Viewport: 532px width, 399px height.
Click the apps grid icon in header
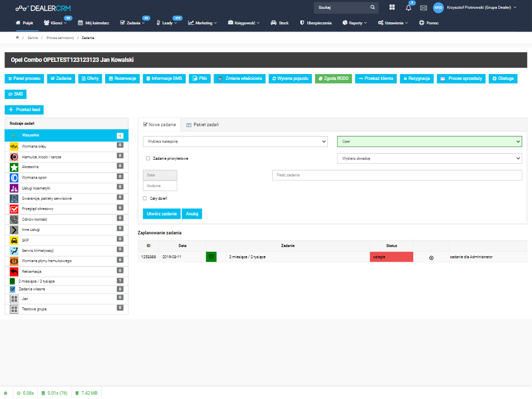coord(392,7)
